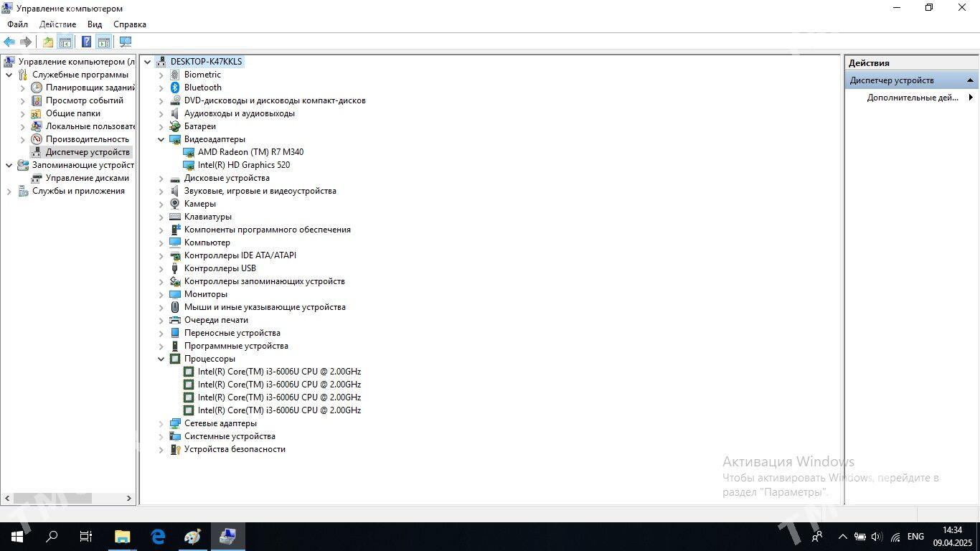This screenshot has height=551, width=980.
Task: Select Диспетчер устройств in the left tree
Action: point(88,152)
